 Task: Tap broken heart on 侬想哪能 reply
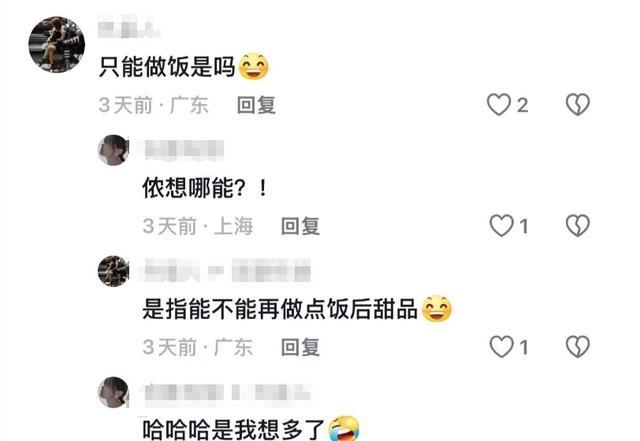click(x=578, y=226)
